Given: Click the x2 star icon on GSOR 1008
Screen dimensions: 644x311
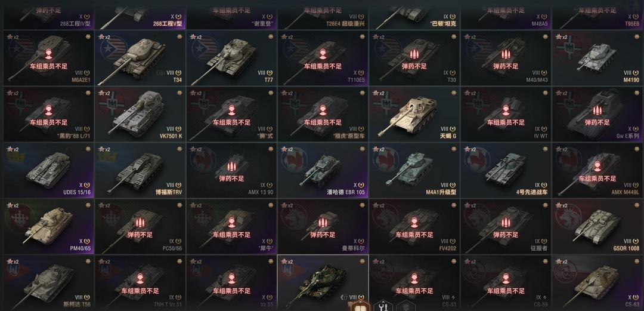Looking at the screenshot, I should tap(562, 205).
